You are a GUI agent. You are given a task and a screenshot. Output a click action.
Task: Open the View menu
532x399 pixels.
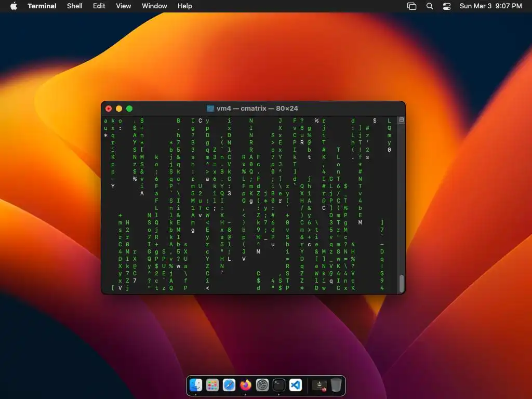(124, 6)
